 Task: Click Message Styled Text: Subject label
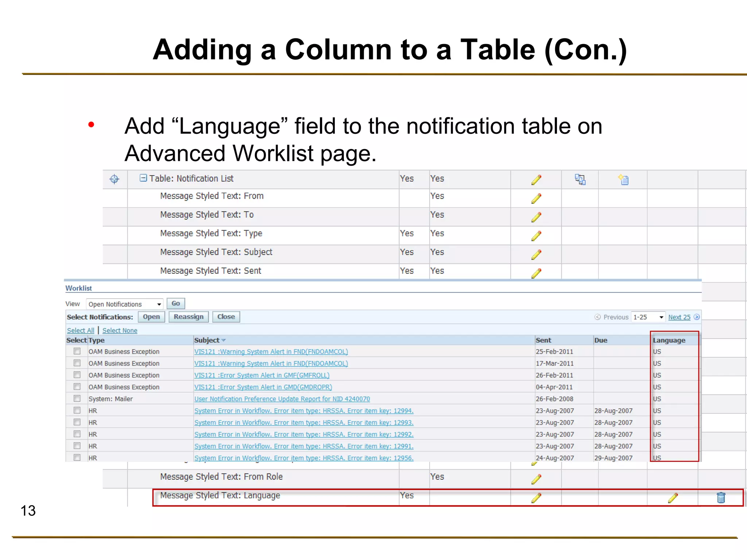(x=216, y=252)
